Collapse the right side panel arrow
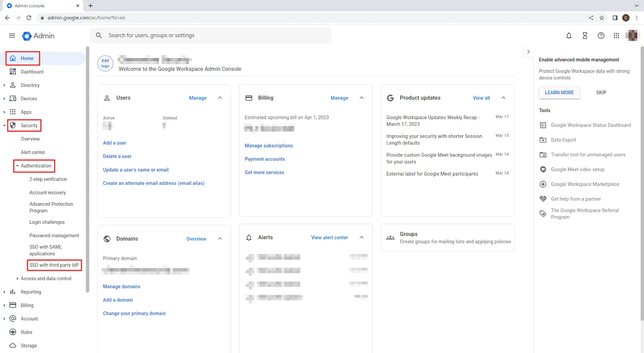The image size is (644, 353). click(x=528, y=52)
